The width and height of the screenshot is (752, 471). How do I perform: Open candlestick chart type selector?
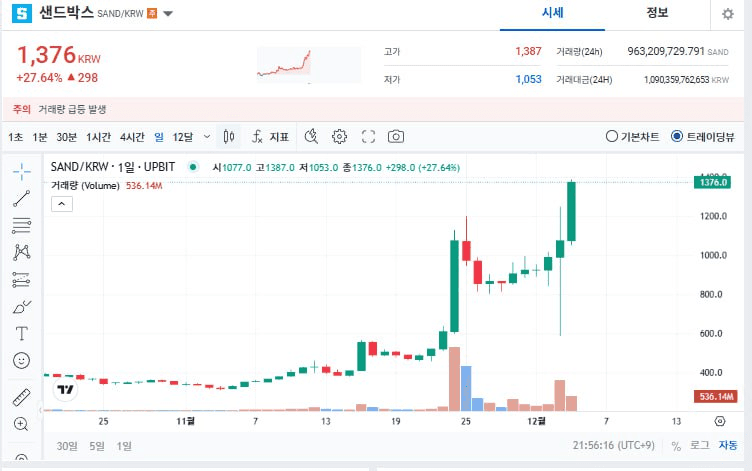229,137
